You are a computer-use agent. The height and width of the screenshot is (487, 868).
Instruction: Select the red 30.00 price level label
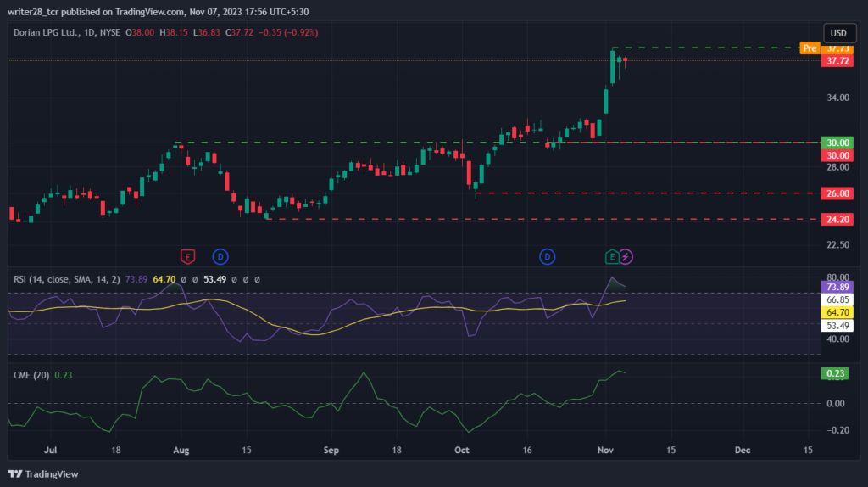(837, 155)
